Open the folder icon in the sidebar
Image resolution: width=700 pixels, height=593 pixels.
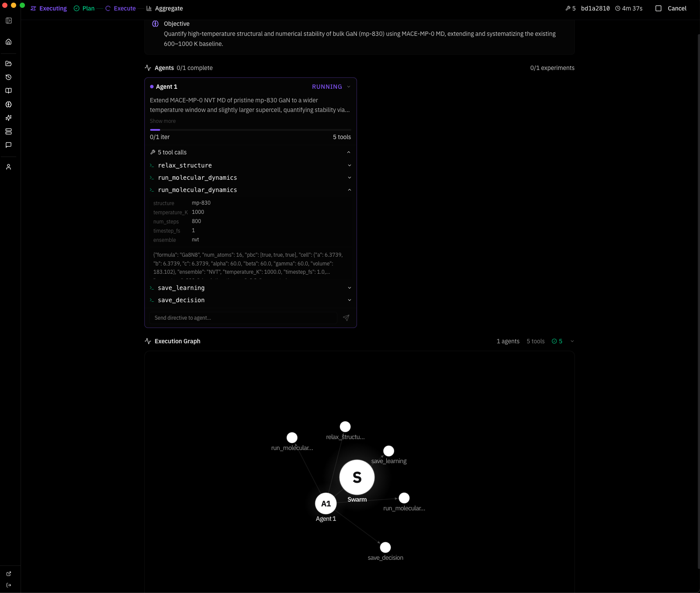(8, 63)
